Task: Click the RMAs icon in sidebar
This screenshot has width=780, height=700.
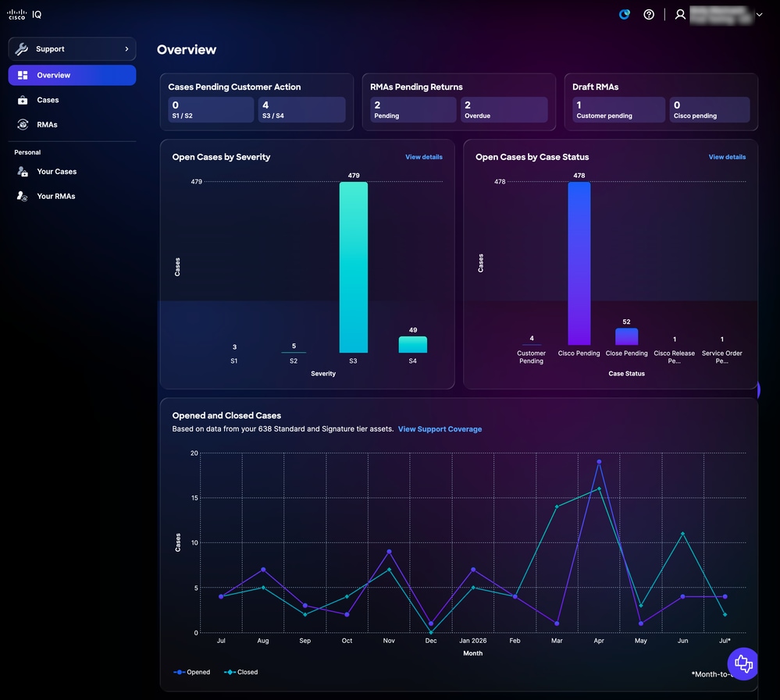Action: click(x=23, y=124)
